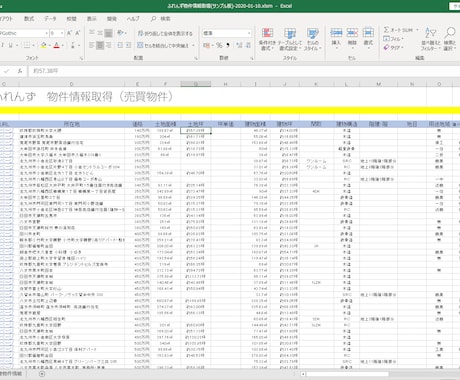Apply comma style number format
This screenshot has height=380, width=460.
pos(228,45)
